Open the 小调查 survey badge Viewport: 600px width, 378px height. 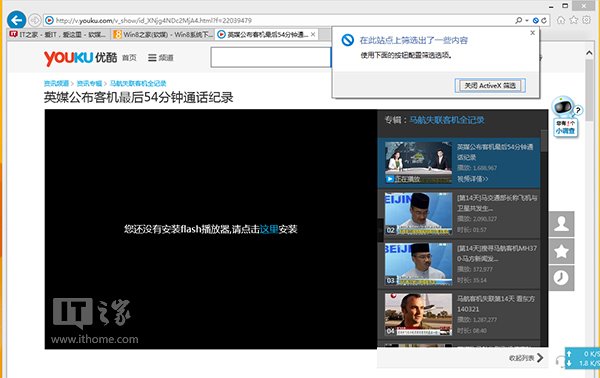click(x=565, y=127)
